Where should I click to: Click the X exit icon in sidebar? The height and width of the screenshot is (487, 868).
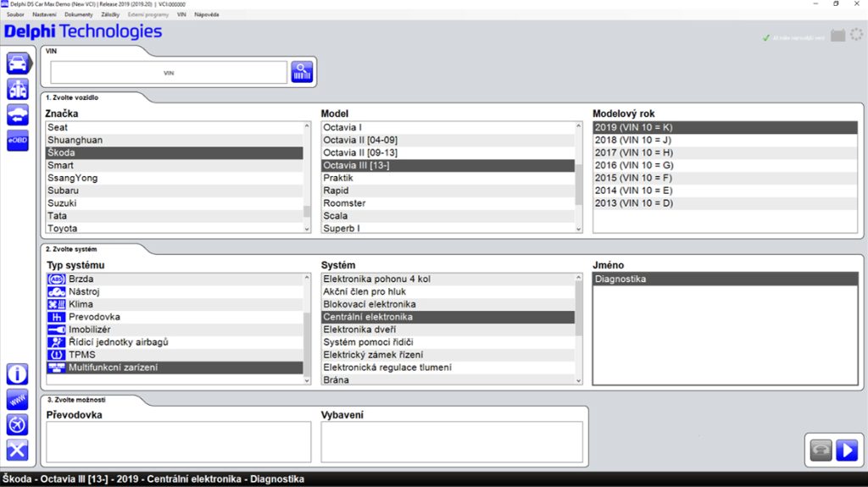click(x=17, y=450)
